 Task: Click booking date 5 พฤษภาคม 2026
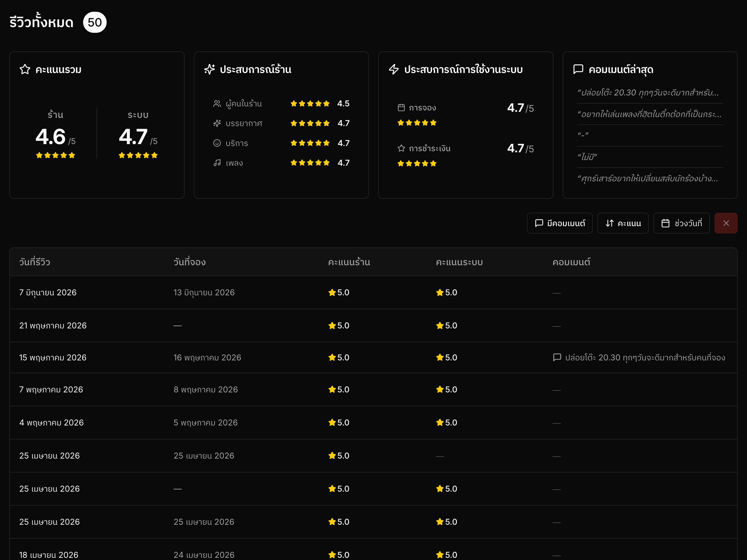point(206,422)
